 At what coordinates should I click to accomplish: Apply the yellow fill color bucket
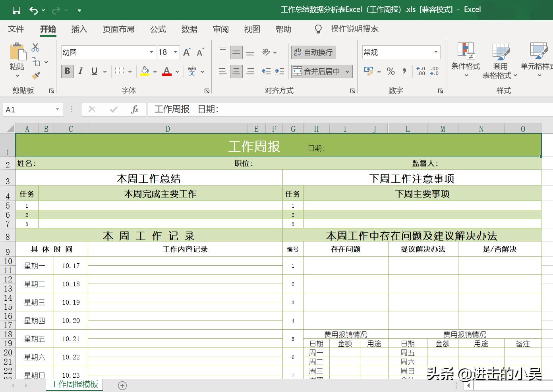(145, 71)
